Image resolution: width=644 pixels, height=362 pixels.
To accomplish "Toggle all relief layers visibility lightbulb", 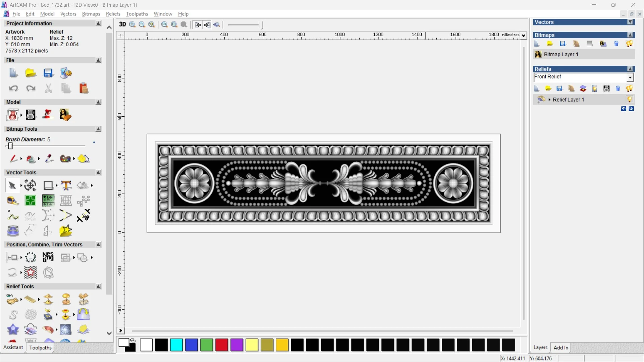I will click(629, 88).
